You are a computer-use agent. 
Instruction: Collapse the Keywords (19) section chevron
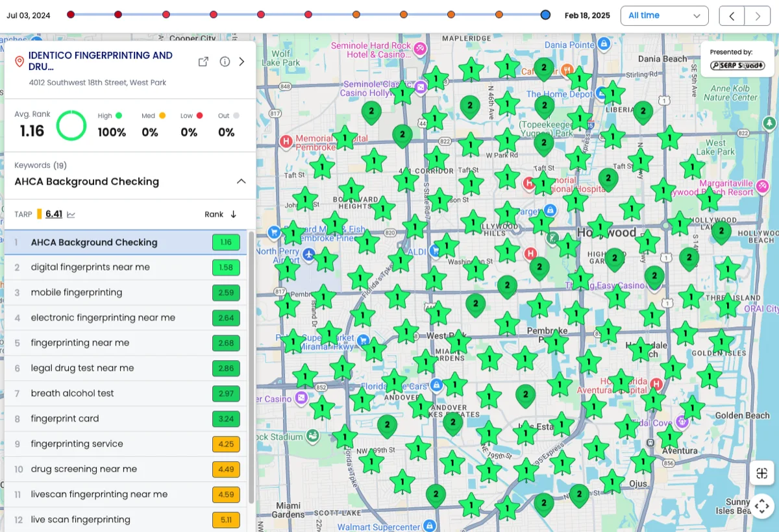[241, 182]
